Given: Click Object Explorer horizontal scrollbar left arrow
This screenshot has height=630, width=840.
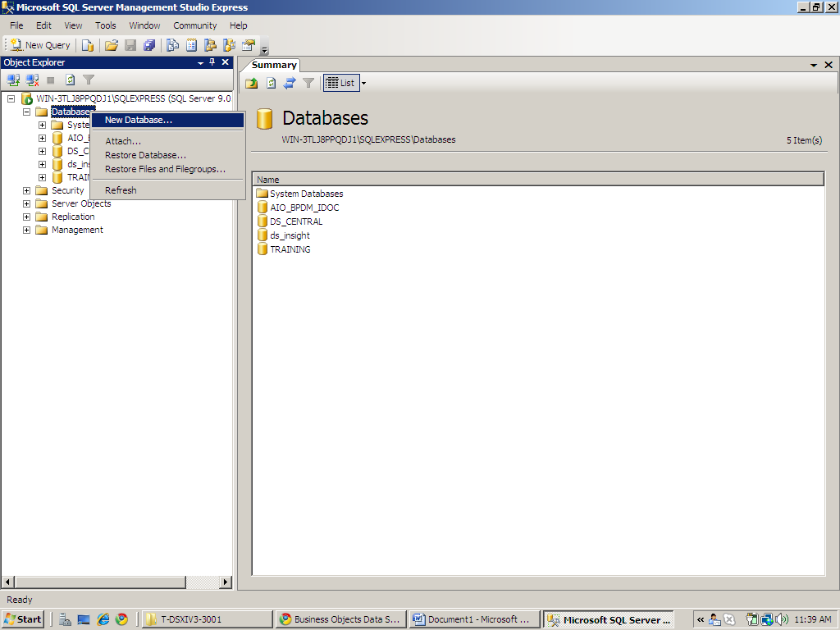Looking at the screenshot, I should pos(8,582).
